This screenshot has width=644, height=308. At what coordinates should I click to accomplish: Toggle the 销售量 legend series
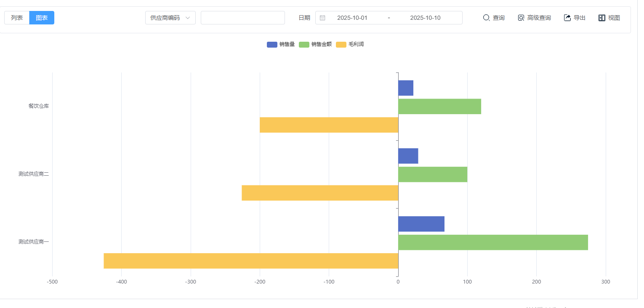click(281, 44)
